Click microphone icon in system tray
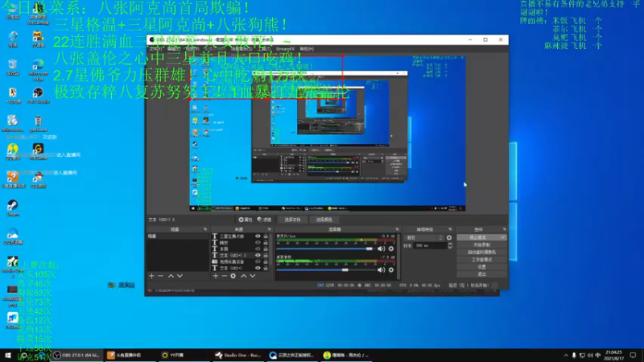Viewport: 644px width, 362px height. 574,356
